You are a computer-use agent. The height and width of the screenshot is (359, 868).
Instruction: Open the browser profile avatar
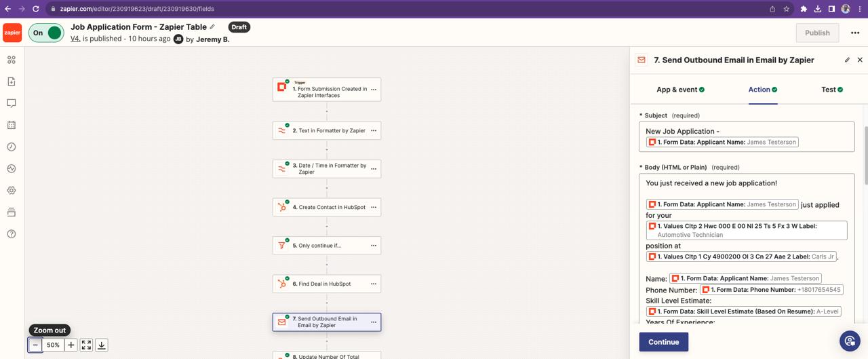tap(846, 9)
